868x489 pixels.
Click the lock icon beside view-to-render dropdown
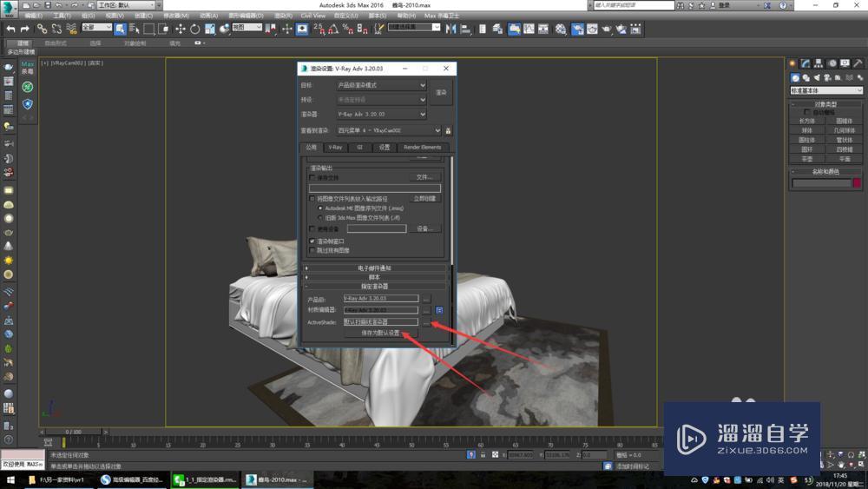[448, 130]
